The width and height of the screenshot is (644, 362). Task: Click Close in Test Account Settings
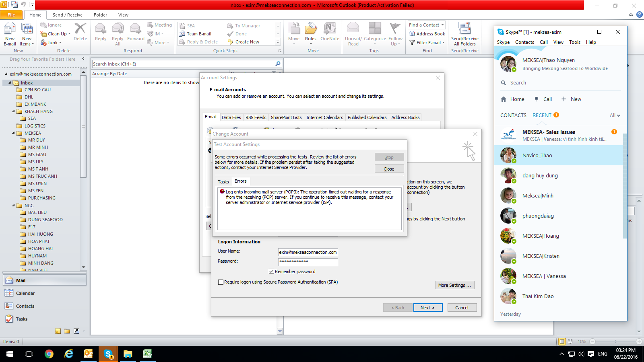point(389,169)
